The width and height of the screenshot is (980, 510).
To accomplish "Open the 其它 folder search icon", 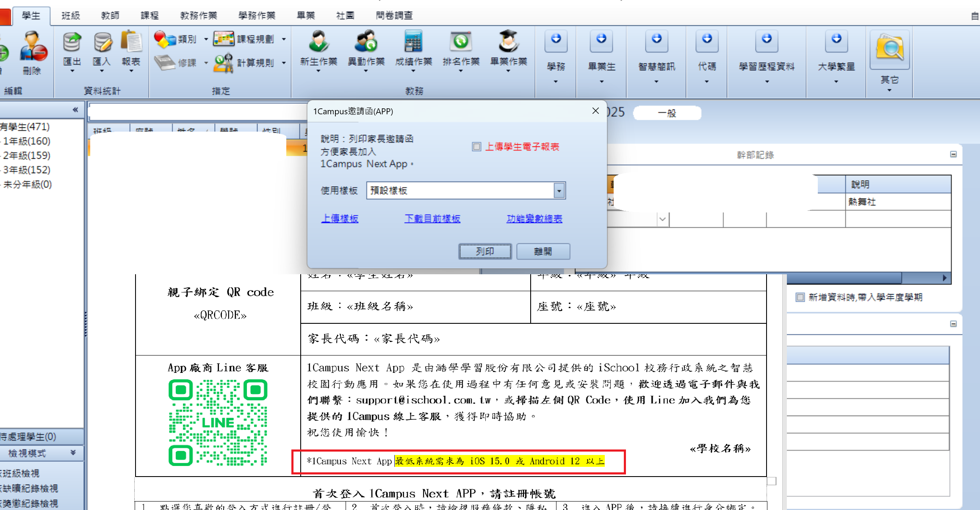I will [890, 49].
